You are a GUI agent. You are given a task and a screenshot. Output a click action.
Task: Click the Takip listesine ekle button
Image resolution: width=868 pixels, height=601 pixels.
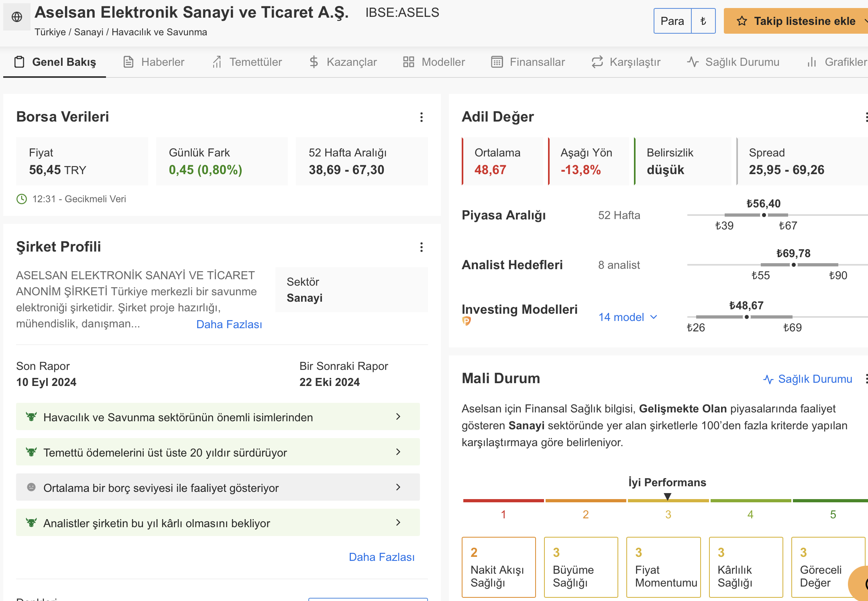point(797,21)
